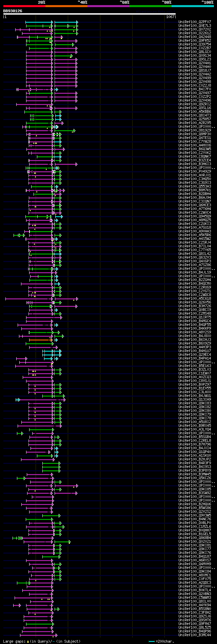Viewport: 217px width, 644px height.
Task: Select the label UniRef100_Q2V499
Action: [x=195, y=78]
